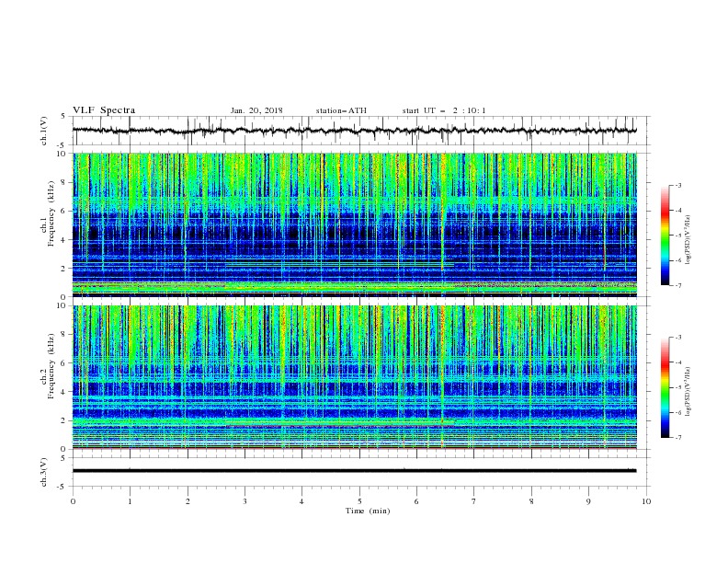Click the ch.2 spectrogram panel
This screenshot has width=728, height=563.
pyautogui.click(x=355, y=377)
